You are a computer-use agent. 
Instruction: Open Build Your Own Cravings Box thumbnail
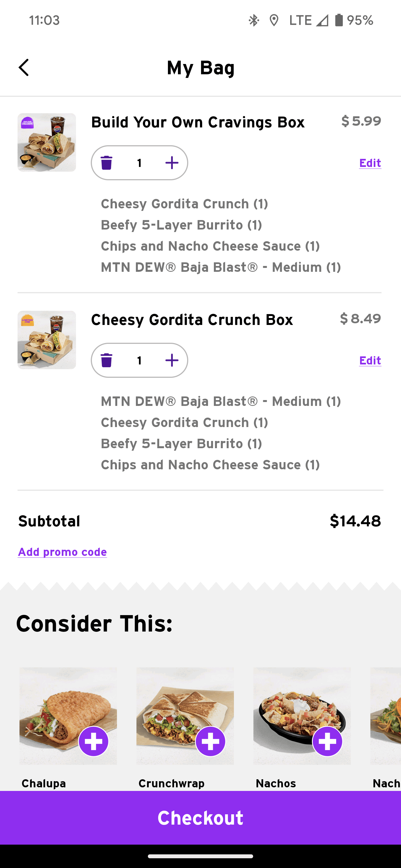coord(47,142)
